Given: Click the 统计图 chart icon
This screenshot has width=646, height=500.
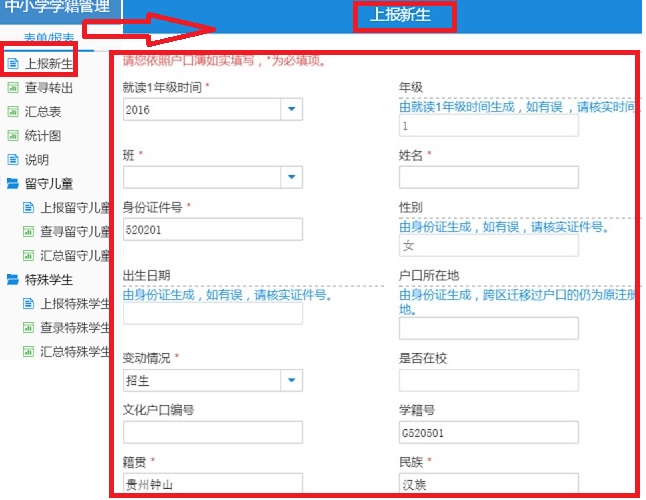Looking at the screenshot, I should coord(13,136).
